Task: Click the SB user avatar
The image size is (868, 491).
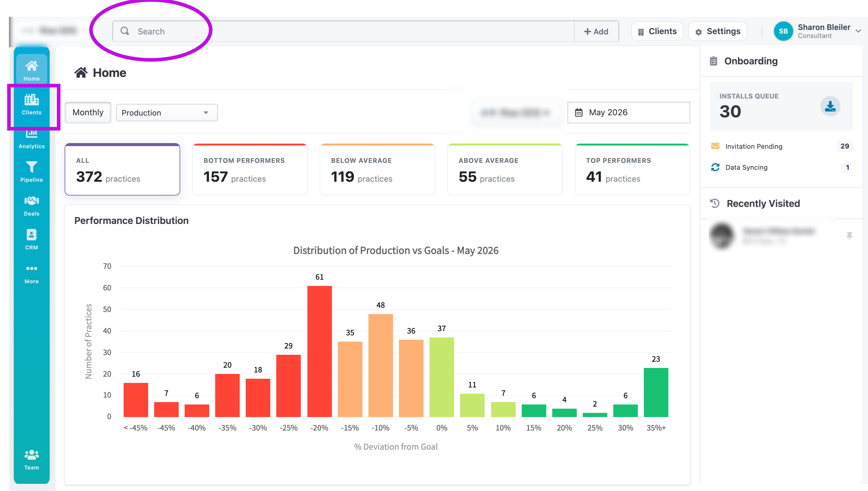Action: tap(783, 31)
